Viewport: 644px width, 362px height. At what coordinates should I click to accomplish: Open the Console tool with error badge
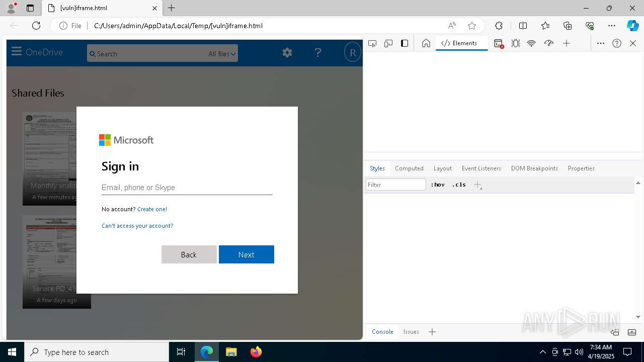tap(499, 44)
